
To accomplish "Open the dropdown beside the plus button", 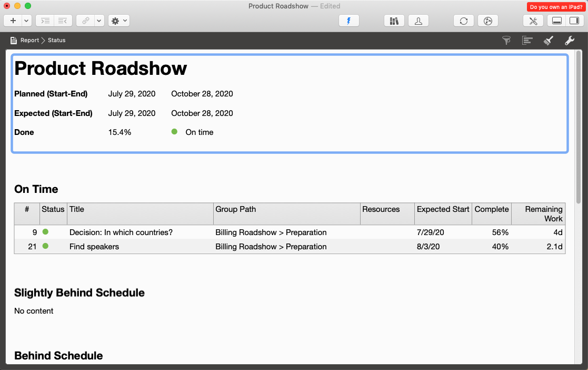I will point(26,21).
